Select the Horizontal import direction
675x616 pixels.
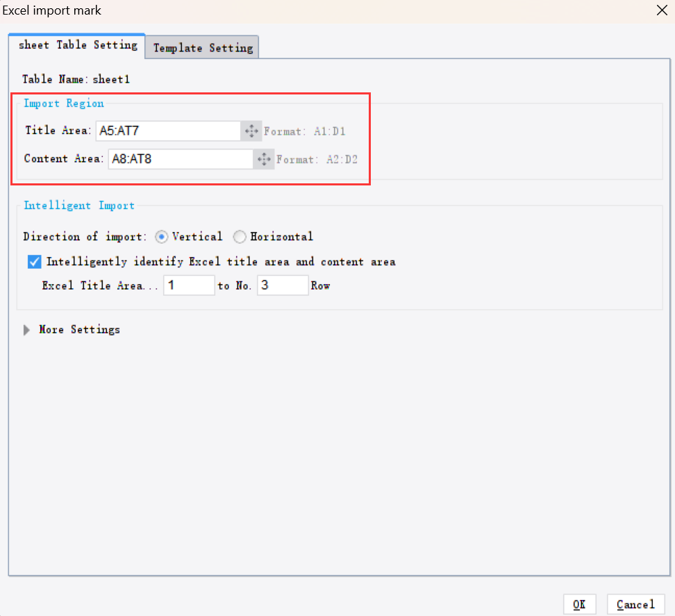click(x=240, y=236)
